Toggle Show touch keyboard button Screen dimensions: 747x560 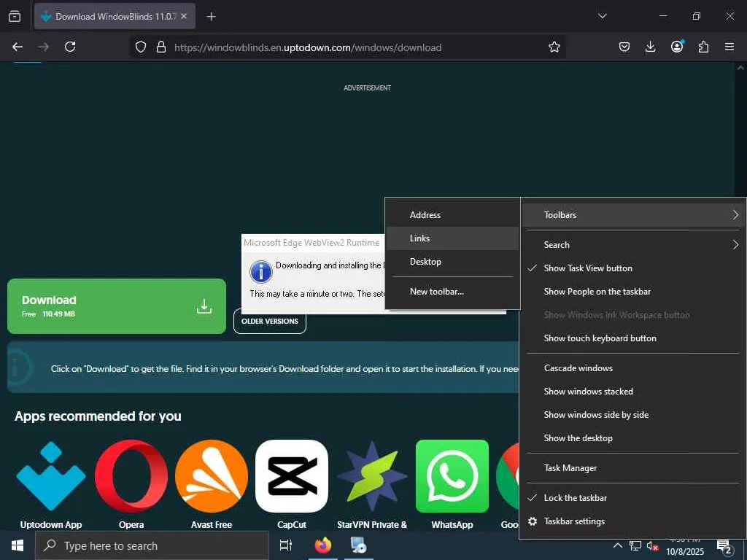click(633, 338)
